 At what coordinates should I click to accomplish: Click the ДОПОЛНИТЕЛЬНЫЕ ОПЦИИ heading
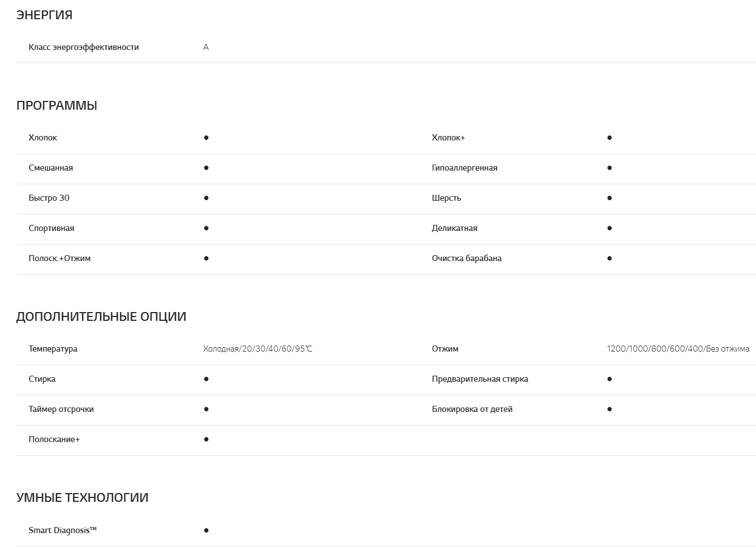(101, 316)
